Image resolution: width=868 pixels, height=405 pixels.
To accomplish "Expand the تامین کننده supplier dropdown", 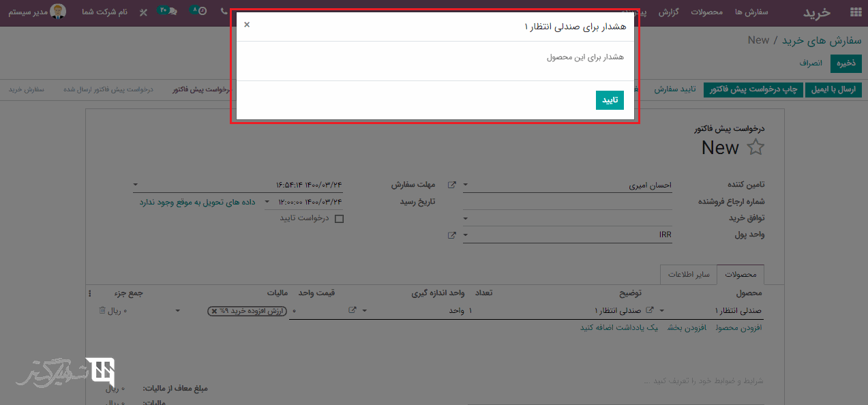I will click(x=466, y=185).
